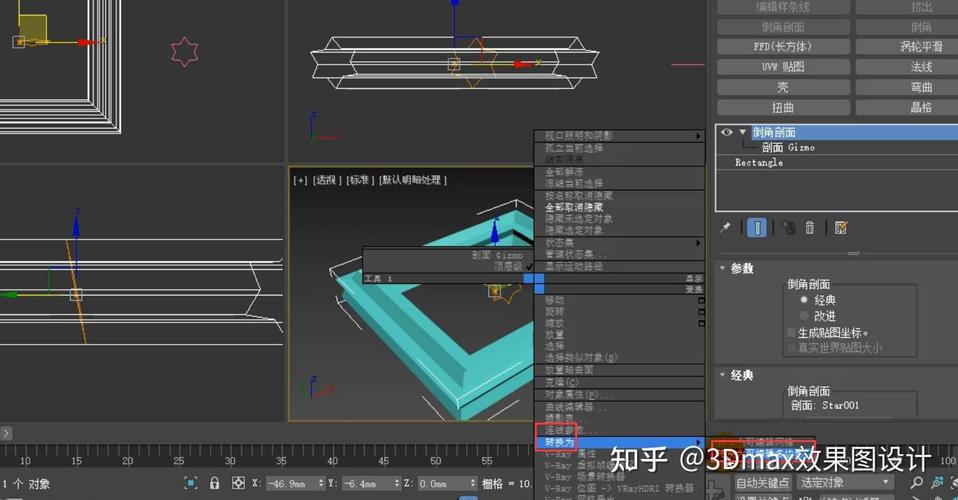
Task: Click the [+] viewport menu label
Action: 300,180
